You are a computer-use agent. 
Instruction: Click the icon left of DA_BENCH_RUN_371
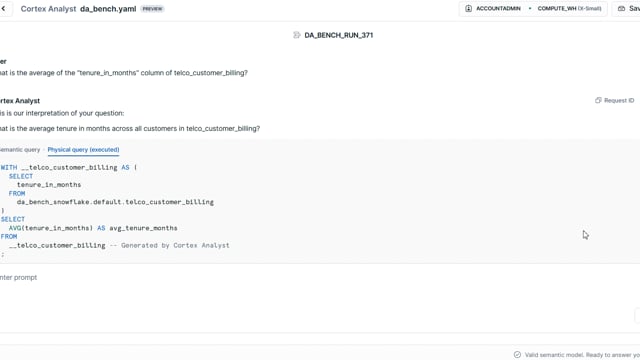click(x=297, y=35)
